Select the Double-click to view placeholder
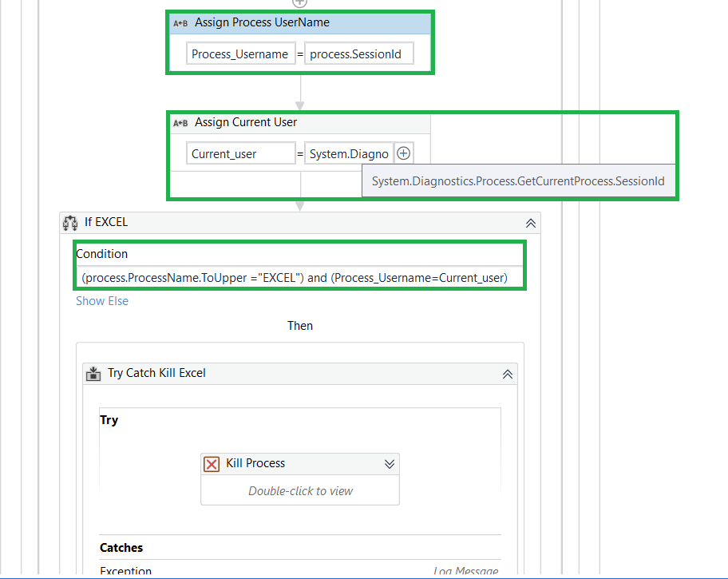 click(x=299, y=490)
